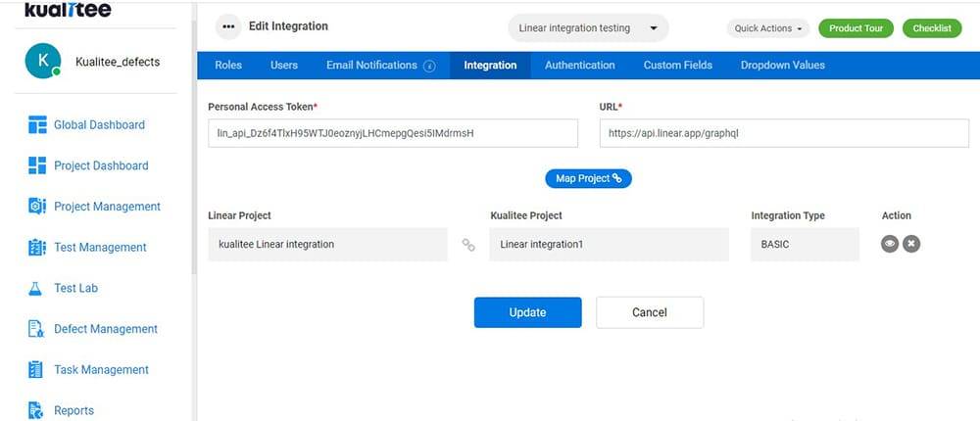Go to the Authentication tab
The width and height of the screenshot is (980, 421).
coord(580,65)
